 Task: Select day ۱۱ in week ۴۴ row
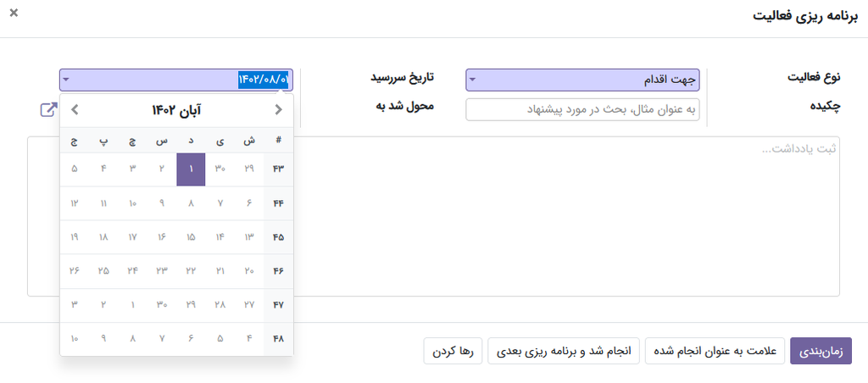(x=103, y=203)
